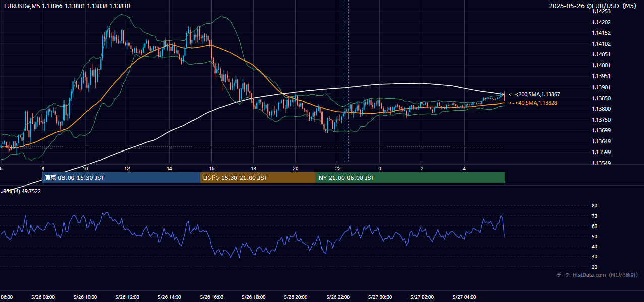The height and width of the screenshot is (302, 644).
Task: Click price axis value 1.13649
Action: coord(601,141)
